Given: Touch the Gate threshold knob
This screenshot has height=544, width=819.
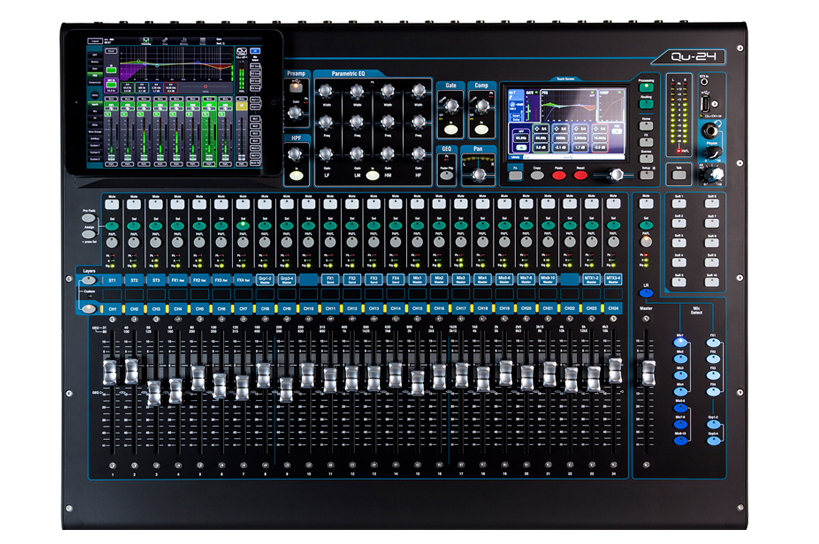Looking at the screenshot, I should pos(451,105).
